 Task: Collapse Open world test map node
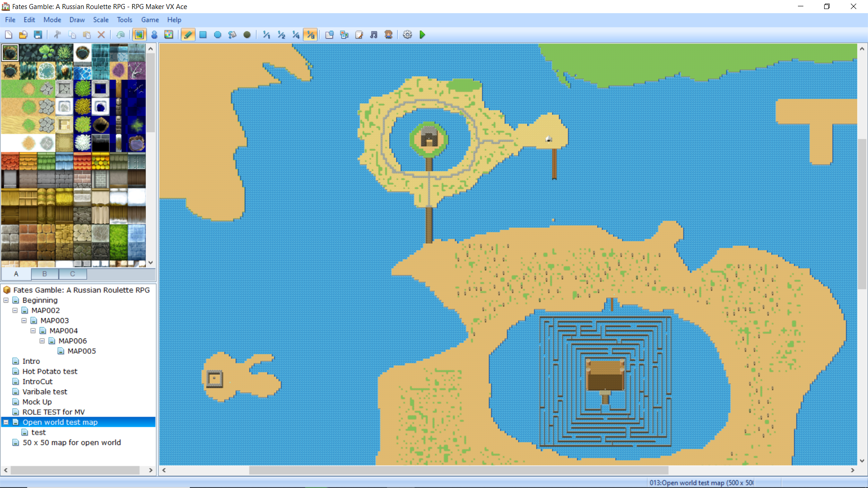tap(6, 422)
